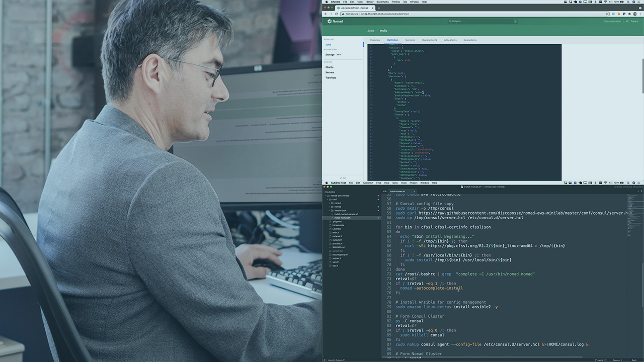Open the Allocations tab
This screenshot has width=644, height=362.
450,40
